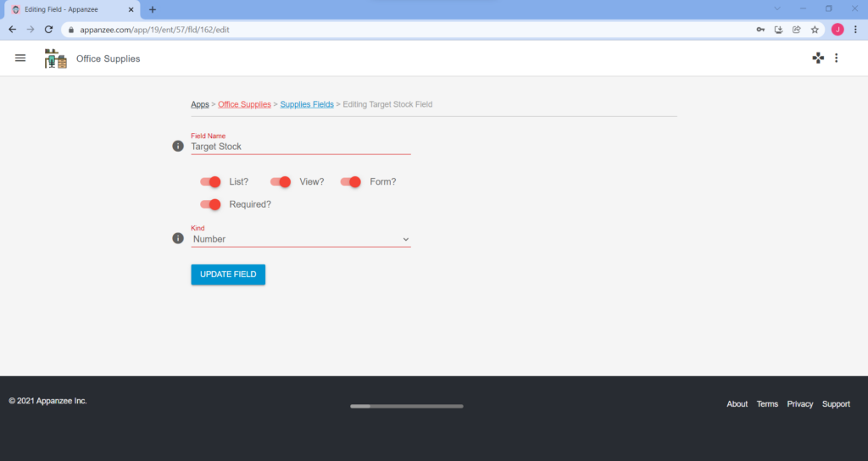
Task: Click the UPDATE FIELD button
Action: 228,275
